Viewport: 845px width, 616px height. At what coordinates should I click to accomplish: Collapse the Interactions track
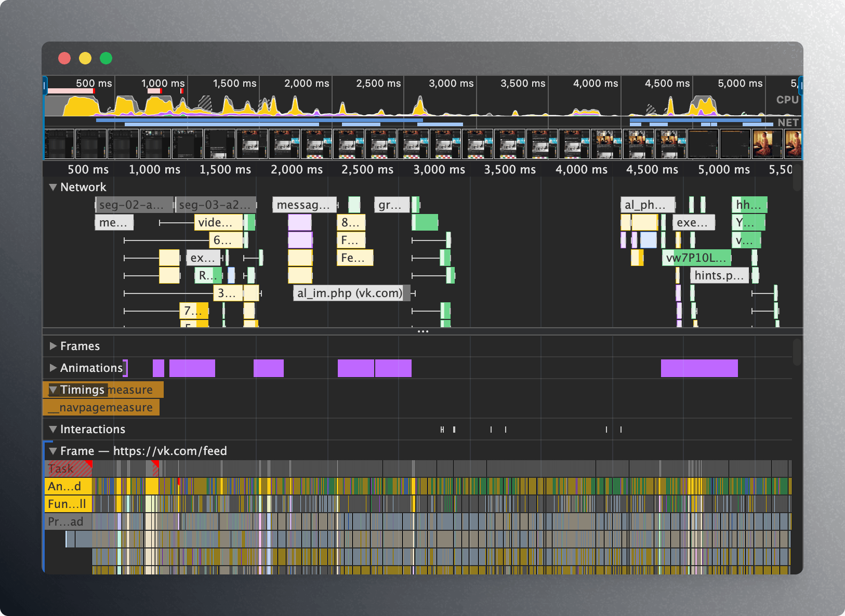click(x=52, y=430)
